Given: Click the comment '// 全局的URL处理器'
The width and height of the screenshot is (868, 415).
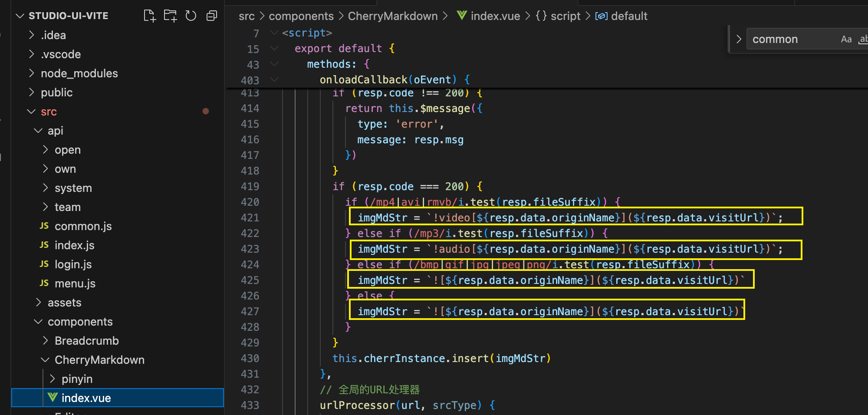Looking at the screenshot, I should pyautogui.click(x=370, y=389).
